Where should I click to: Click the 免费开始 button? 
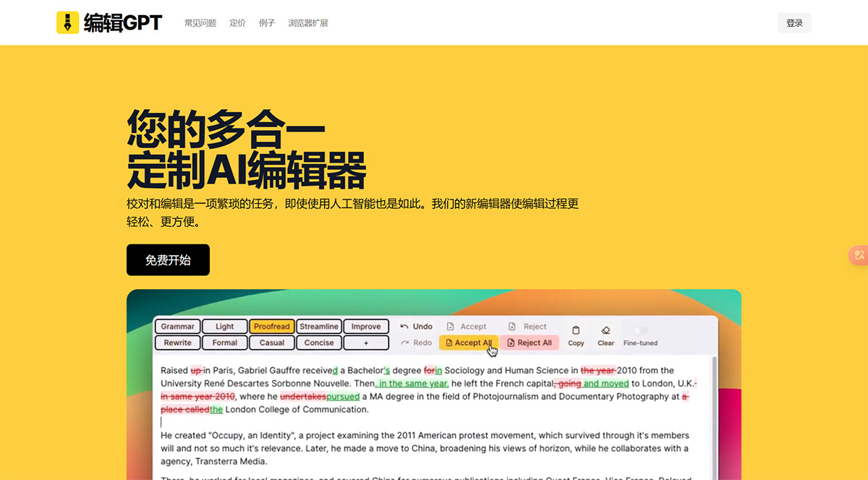point(168,260)
